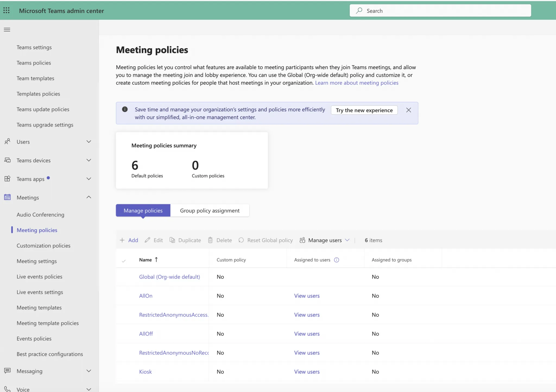Click the info icon in the banner

(x=125, y=109)
